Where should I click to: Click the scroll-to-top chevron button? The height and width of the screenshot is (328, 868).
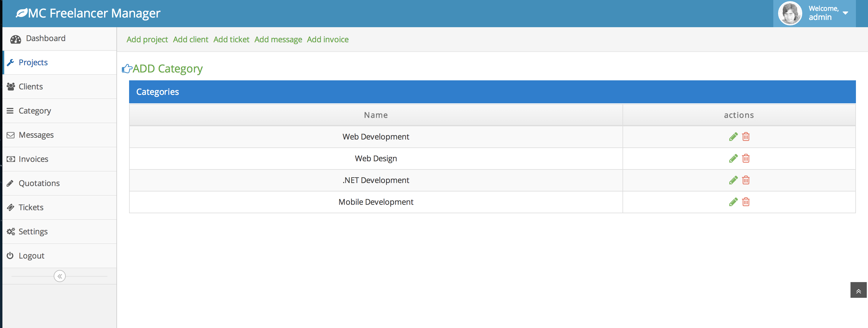click(859, 290)
